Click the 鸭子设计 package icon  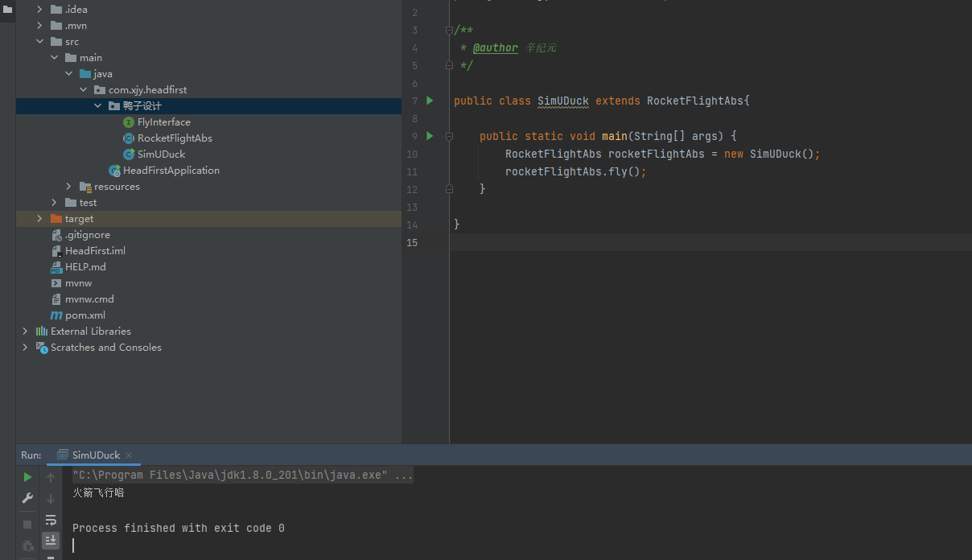pos(114,106)
